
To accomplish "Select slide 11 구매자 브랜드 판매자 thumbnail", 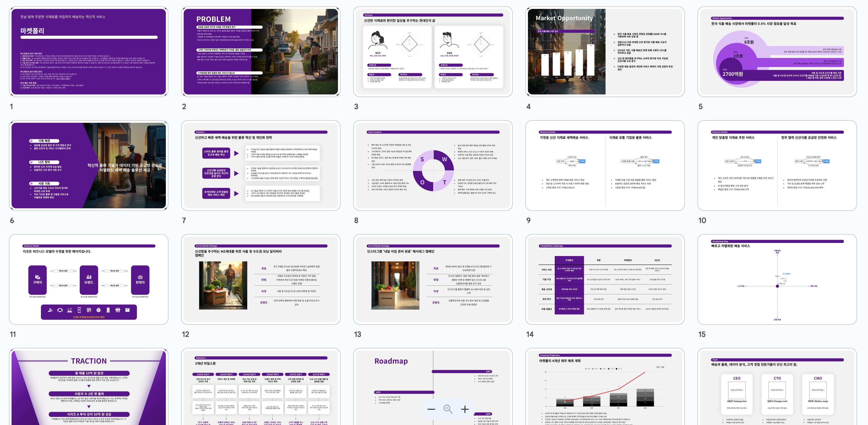I will tap(89, 279).
